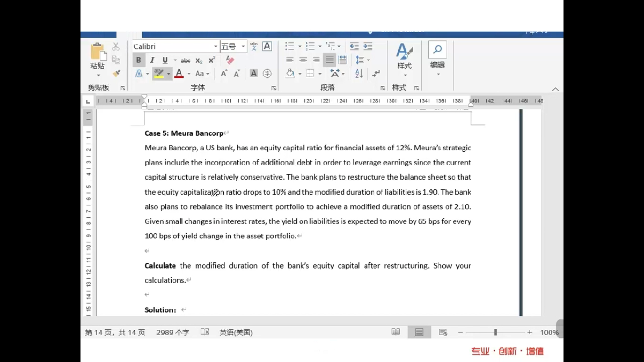Click the Decrease Indent icon
This screenshot has width=644, height=362.
(x=354, y=47)
